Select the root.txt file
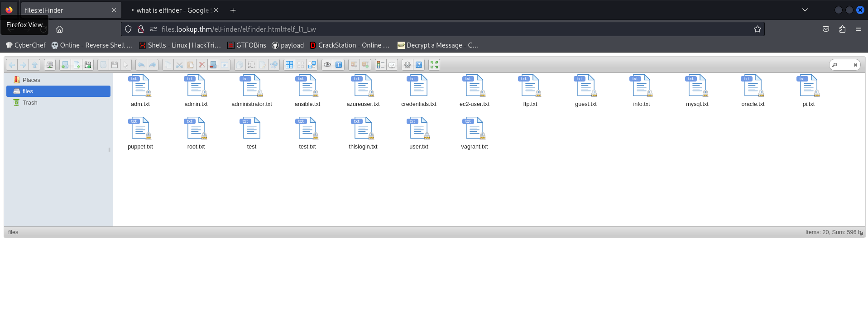868x312 pixels. [196, 134]
